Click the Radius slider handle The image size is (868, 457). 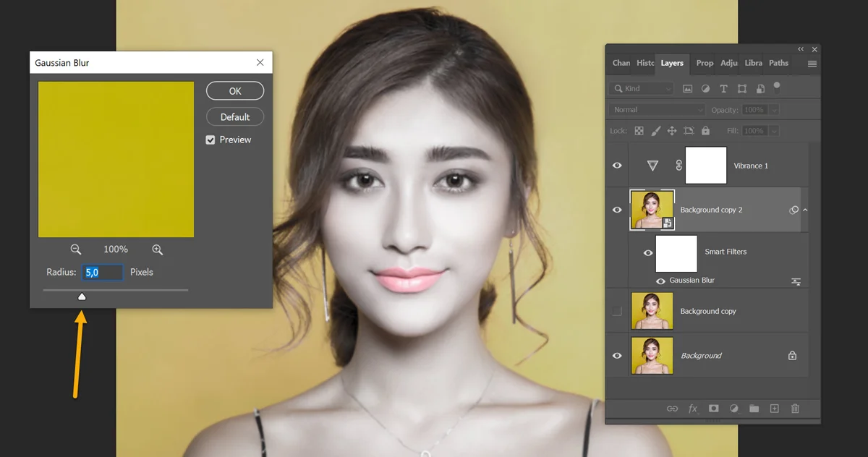82,296
